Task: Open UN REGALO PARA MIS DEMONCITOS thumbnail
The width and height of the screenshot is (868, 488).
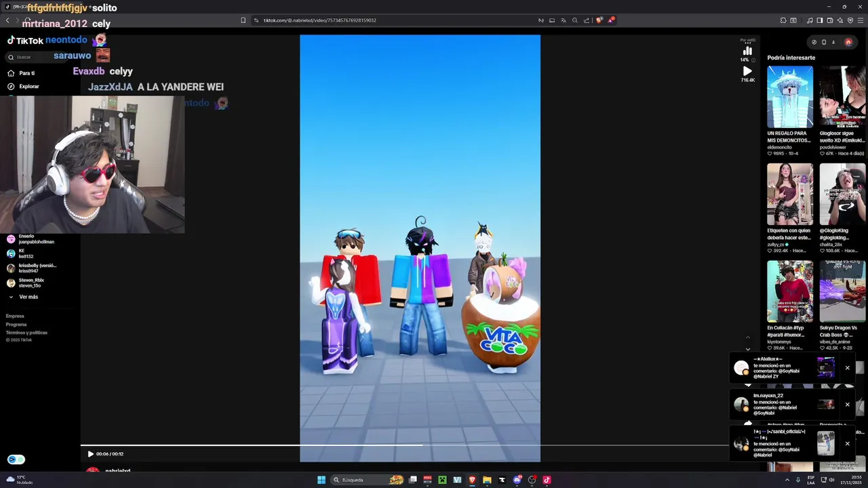Action: pyautogui.click(x=790, y=97)
